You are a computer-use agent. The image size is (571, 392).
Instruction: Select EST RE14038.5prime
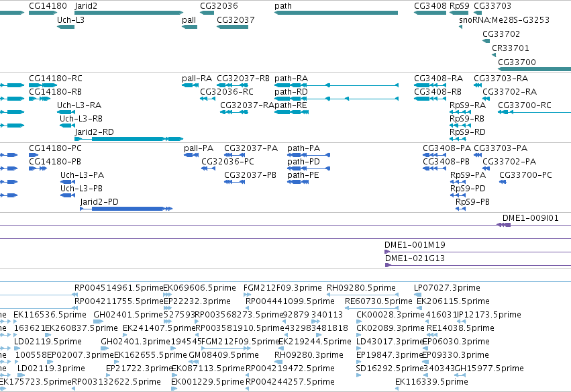461,328
